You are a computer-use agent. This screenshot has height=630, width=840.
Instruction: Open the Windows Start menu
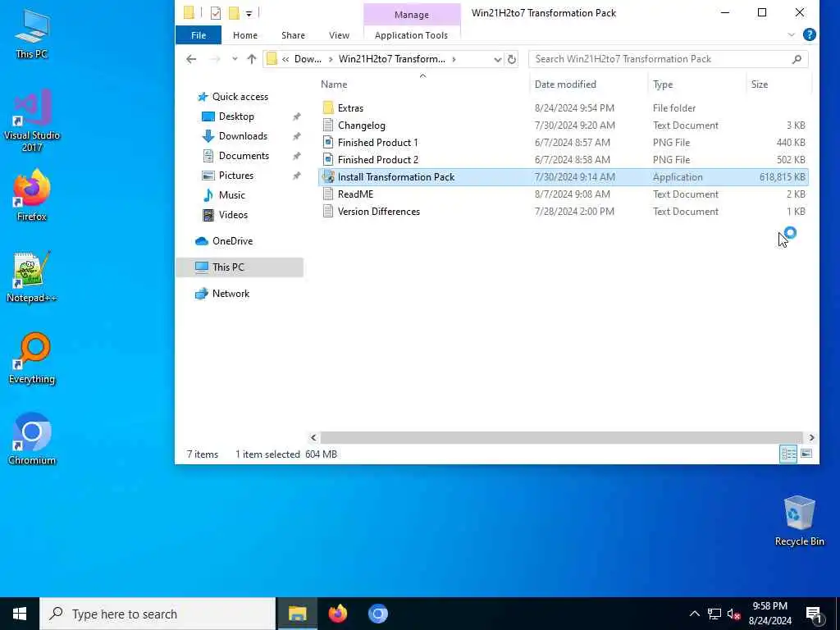[x=20, y=614]
